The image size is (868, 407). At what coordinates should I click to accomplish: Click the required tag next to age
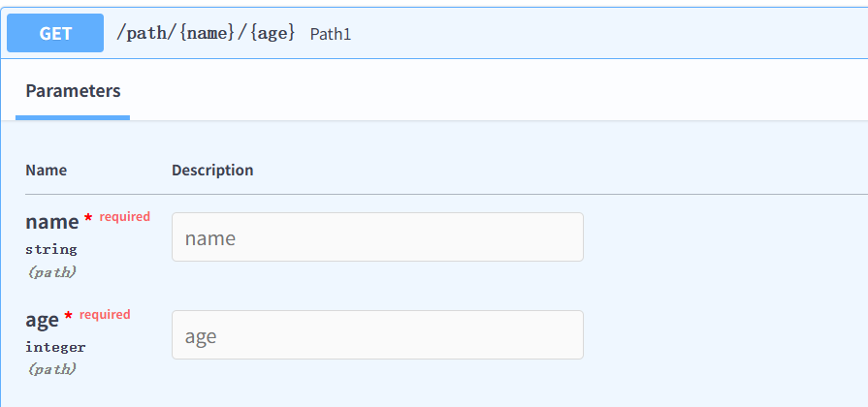point(105,315)
